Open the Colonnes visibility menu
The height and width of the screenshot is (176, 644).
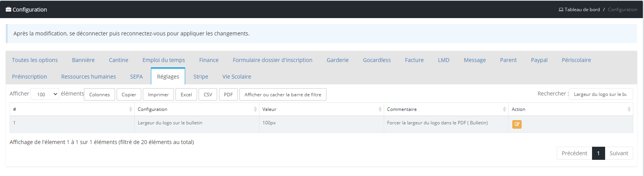pos(99,94)
